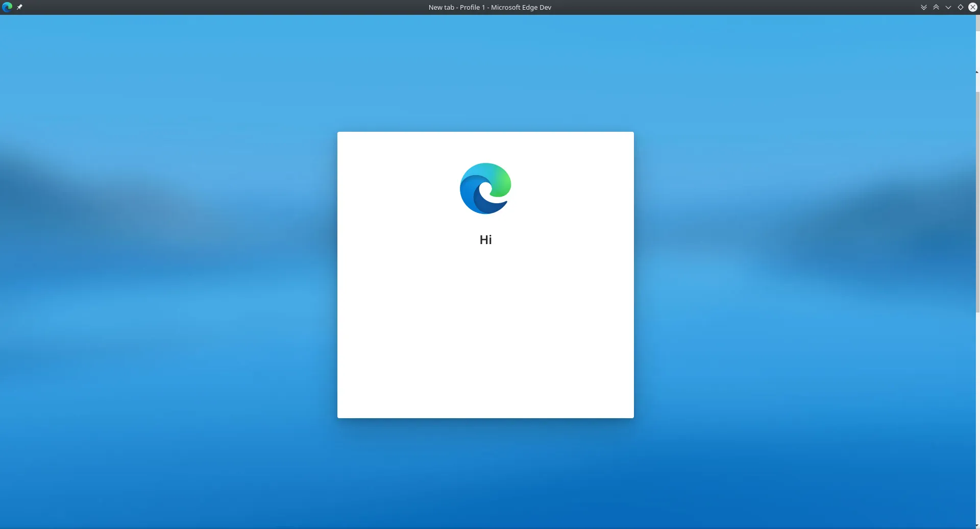Click the scrollbar up arrow on the right edge
This screenshot has height=529, width=980.
click(x=976, y=72)
